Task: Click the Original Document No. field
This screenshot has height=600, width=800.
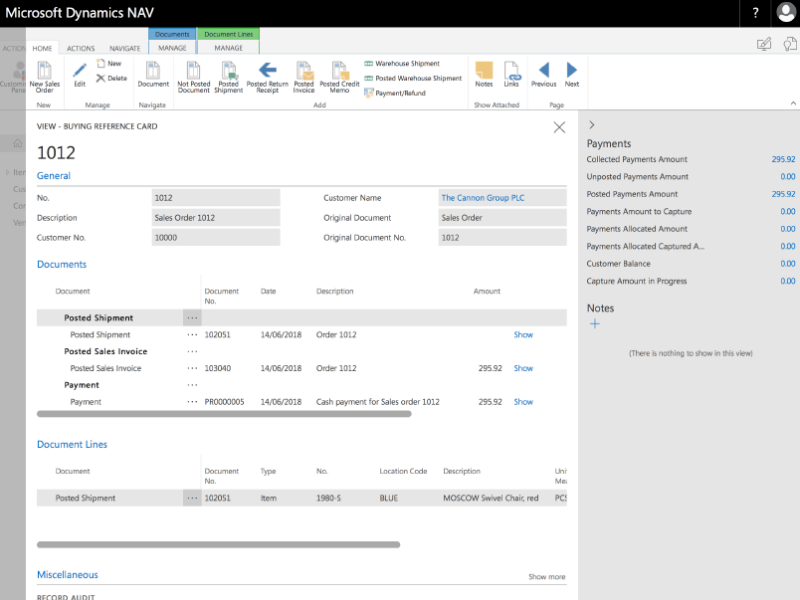Action: tap(503, 238)
